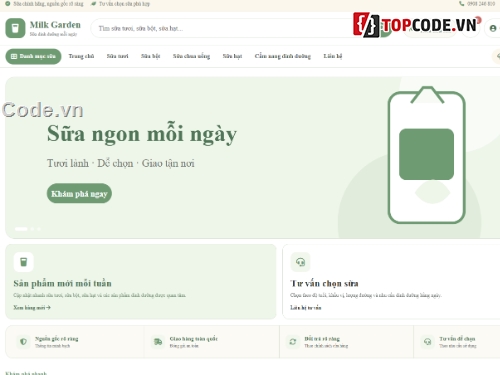Click the grid icon in Danh mục sữa
Image resolution: width=500 pixels, height=375 pixels.
pyautogui.click(x=14, y=56)
